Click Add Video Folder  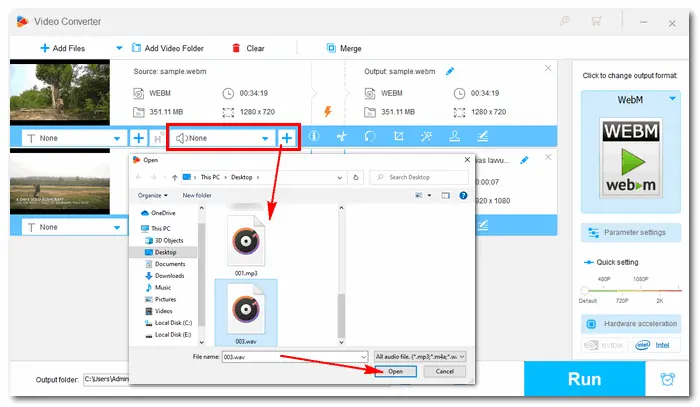168,48
